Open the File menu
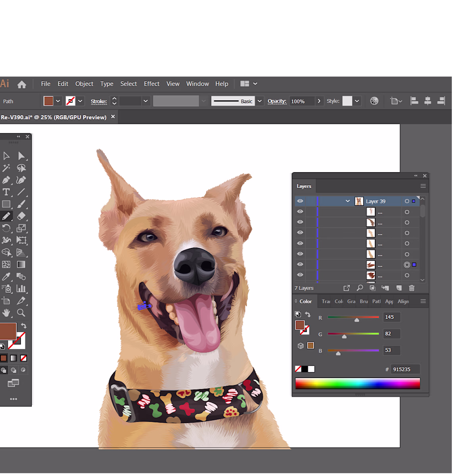The width and height of the screenshot is (476, 476). pos(46,84)
